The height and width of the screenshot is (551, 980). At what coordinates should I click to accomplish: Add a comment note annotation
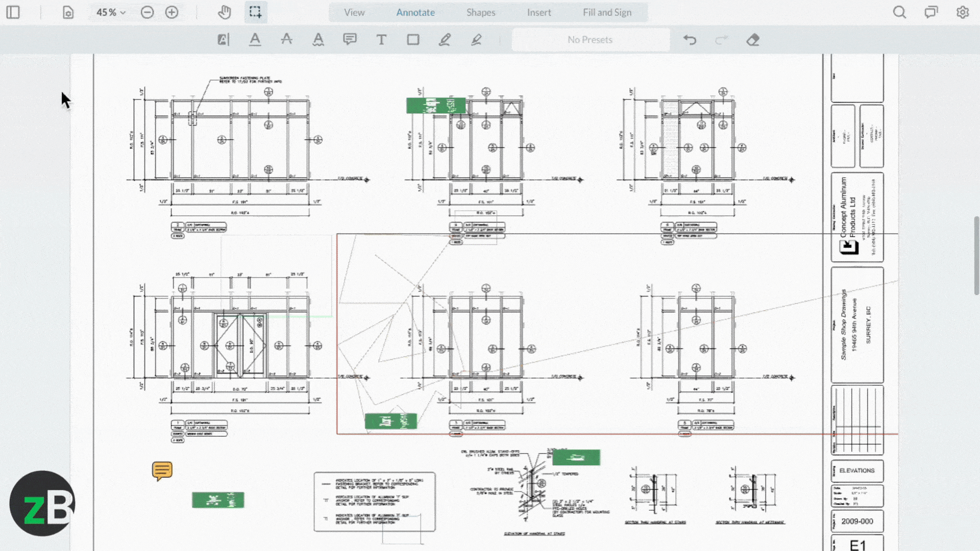(350, 39)
